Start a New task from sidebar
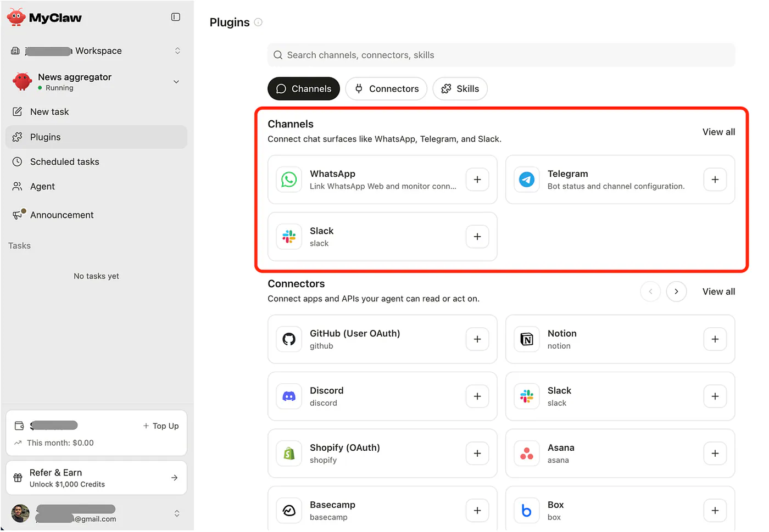Viewport: 769px width, 532px height. [97, 112]
